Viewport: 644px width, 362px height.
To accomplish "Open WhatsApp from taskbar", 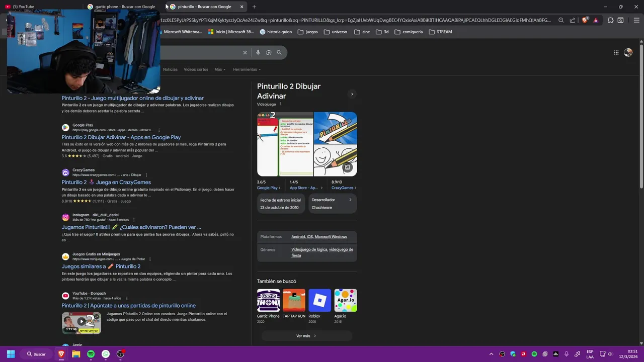I will point(106,354).
